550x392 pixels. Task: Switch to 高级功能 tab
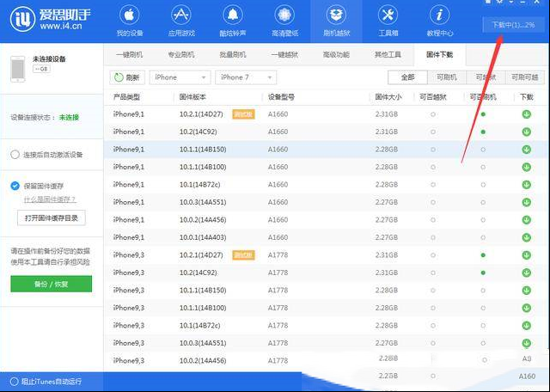336,55
